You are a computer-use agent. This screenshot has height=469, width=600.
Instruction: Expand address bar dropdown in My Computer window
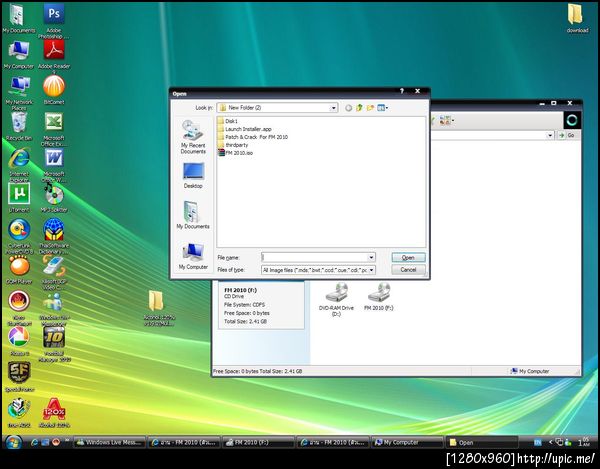pyautogui.click(x=550, y=135)
